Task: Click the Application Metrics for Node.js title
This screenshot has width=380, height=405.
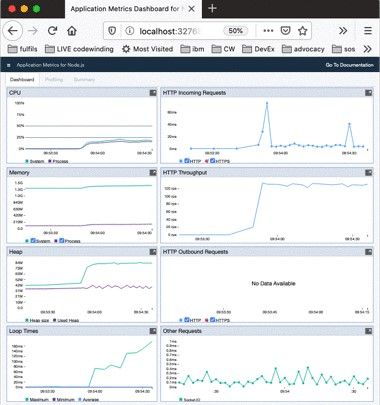Action: (x=50, y=65)
